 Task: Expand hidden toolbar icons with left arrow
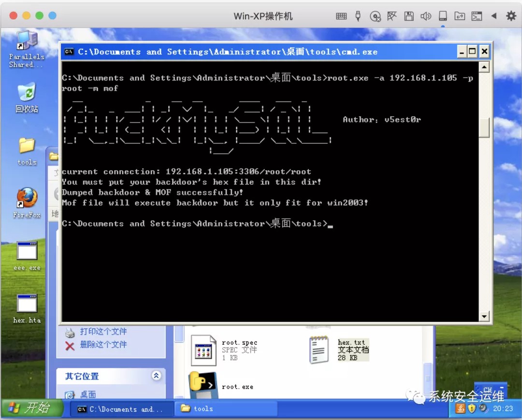493,16
